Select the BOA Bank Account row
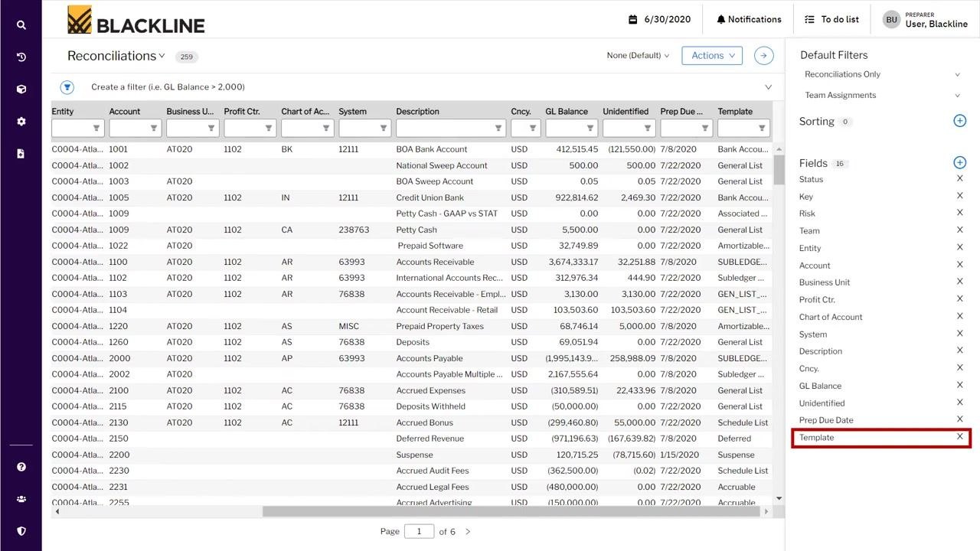Viewport: 980px width, 551px height. 412,149
